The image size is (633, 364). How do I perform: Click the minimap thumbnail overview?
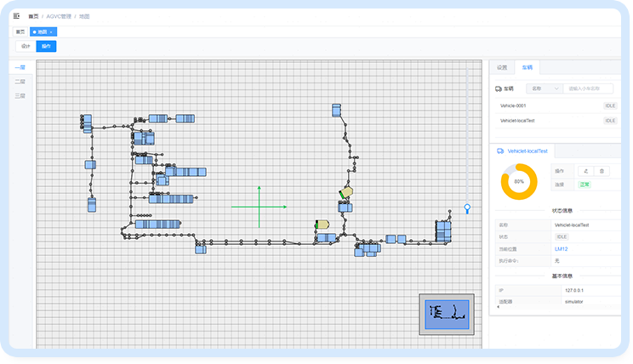tap(447, 313)
